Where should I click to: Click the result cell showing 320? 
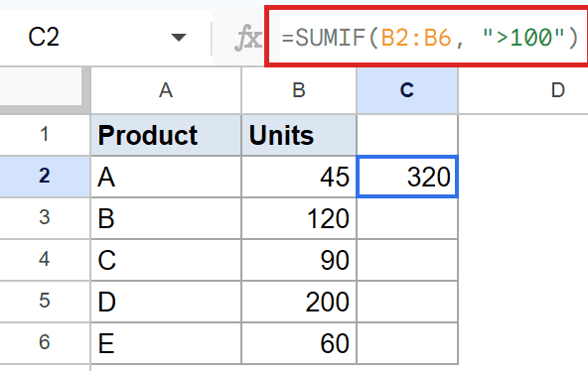pyautogui.click(x=407, y=177)
